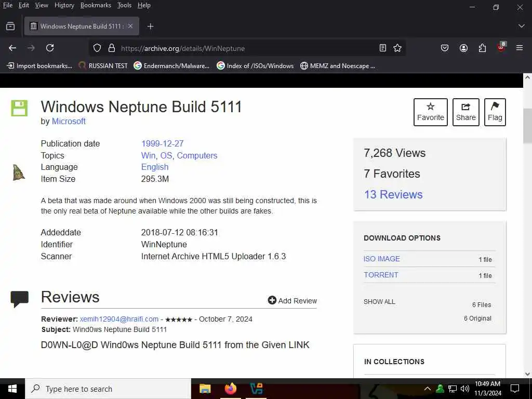Open File Explorer from the taskbar
Viewport: 532px width, 399px height.
tap(205, 389)
